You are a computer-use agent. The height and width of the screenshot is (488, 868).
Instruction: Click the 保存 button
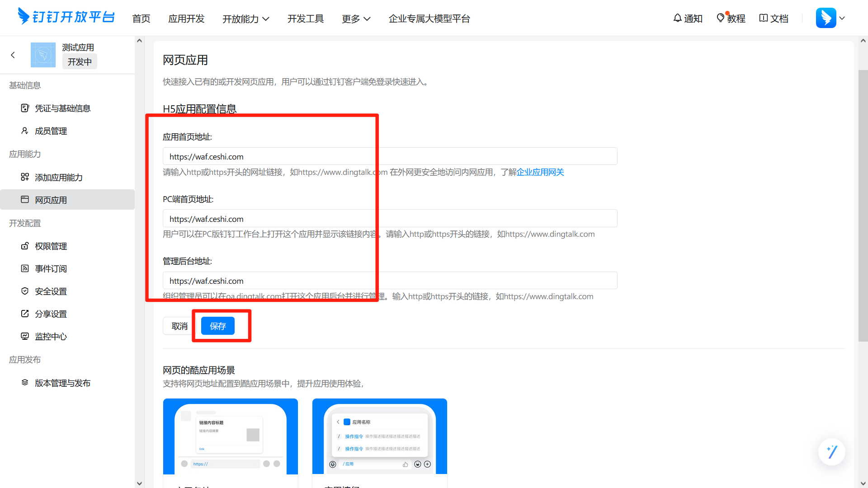tap(218, 326)
